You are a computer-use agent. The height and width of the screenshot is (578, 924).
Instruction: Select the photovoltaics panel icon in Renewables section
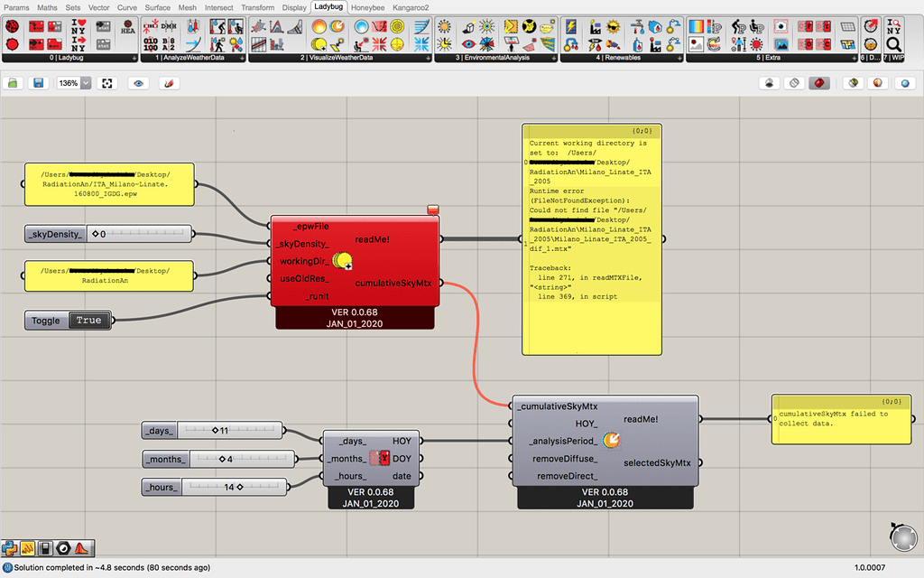(570, 25)
